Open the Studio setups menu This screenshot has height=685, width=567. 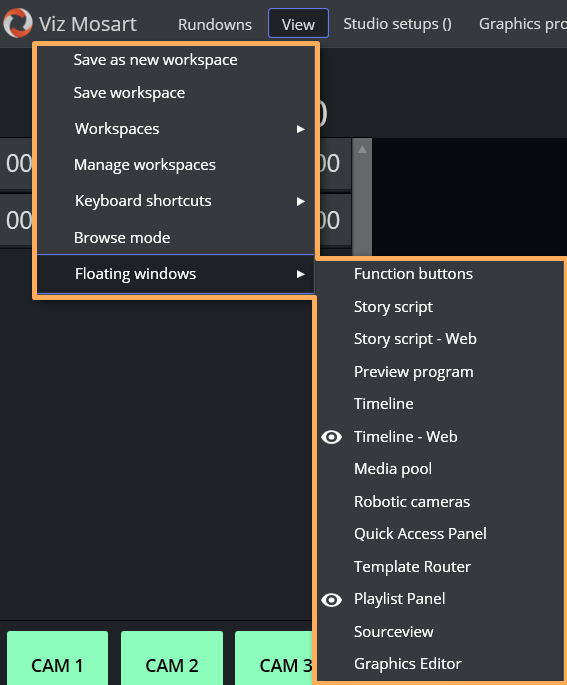click(x=398, y=24)
